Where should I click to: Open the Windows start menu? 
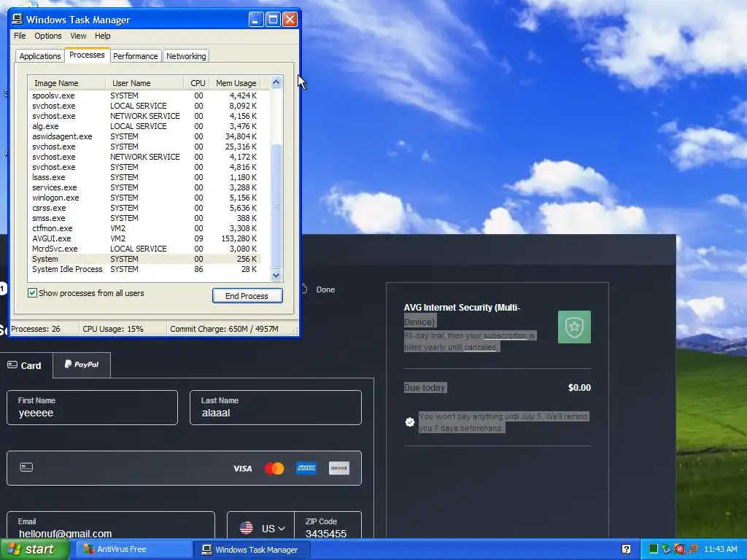(x=34, y=549)
